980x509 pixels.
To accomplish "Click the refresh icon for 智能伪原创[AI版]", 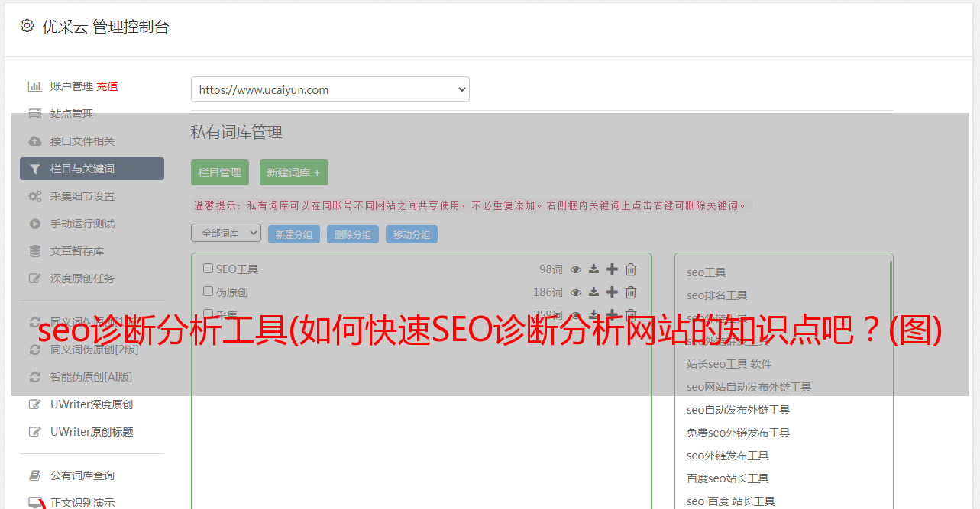I will tap(34, 377).
